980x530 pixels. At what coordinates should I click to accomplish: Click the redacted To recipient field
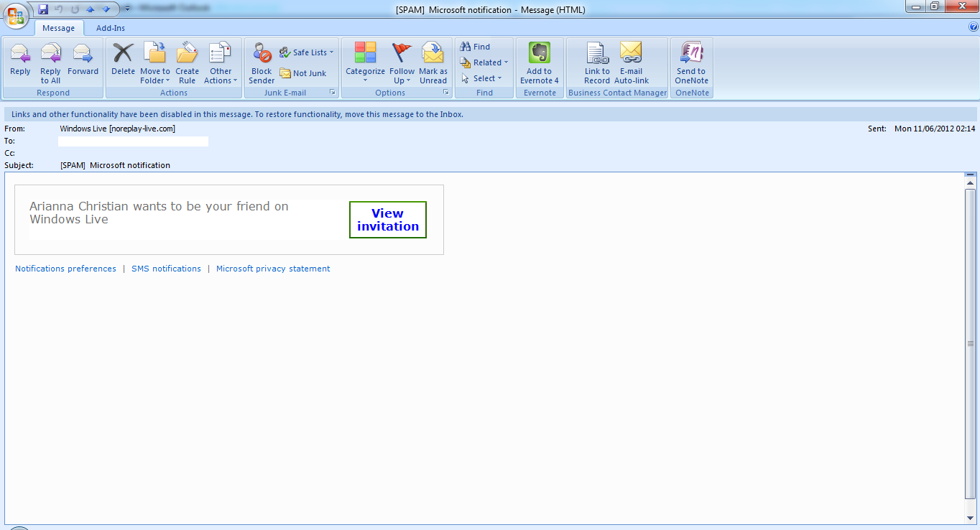click(x=133, y=141)
